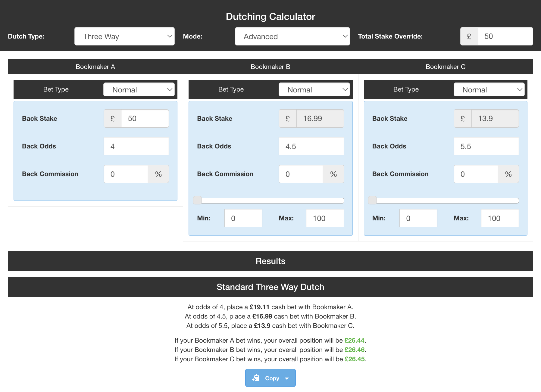Click the Bookmaker A column header

(x=95, y=67)
